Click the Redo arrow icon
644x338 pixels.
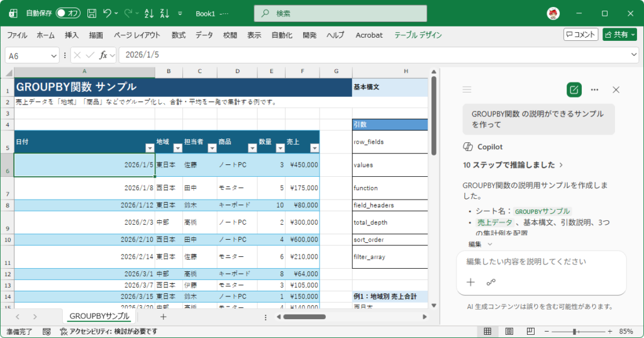tap(128, 13)
